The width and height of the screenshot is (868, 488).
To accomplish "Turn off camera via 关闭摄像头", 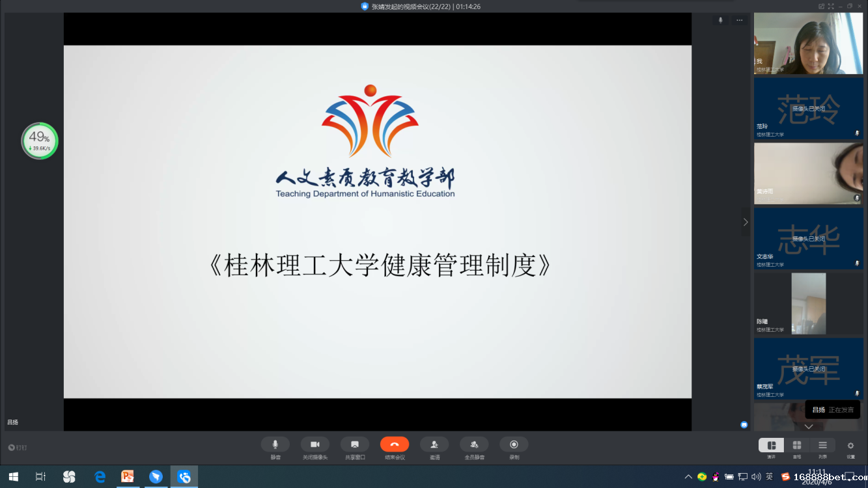I will click(315, 444).
